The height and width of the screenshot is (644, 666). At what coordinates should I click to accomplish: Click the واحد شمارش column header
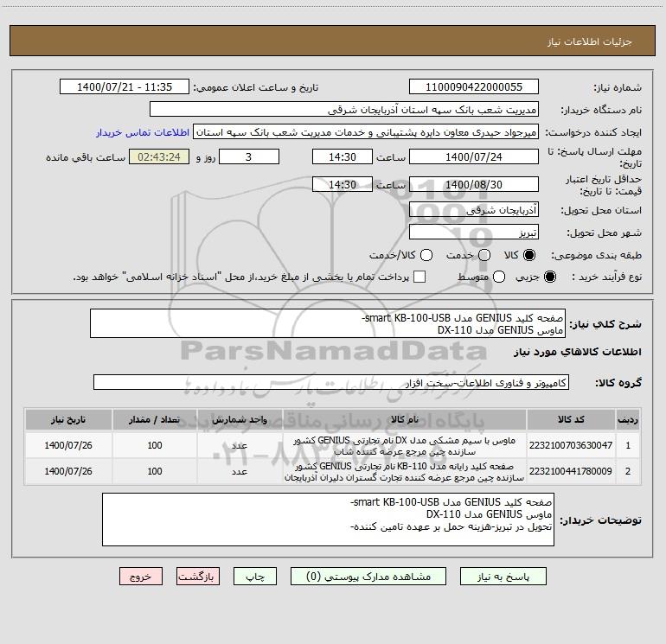pyautogui.click(x=240, y=419)
